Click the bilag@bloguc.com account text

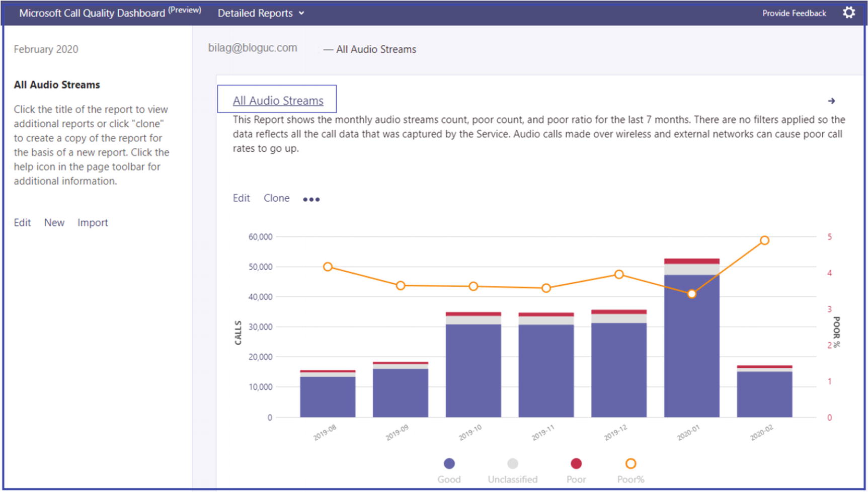253,48
